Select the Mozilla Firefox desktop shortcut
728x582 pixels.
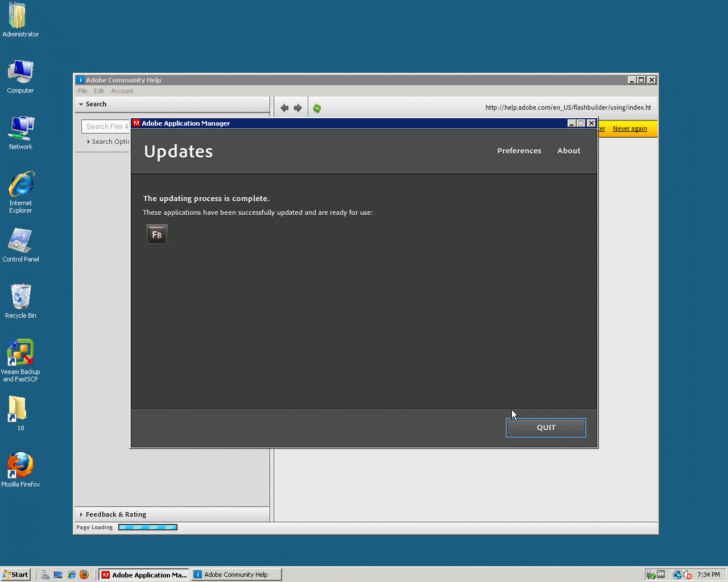pos(20,469)
